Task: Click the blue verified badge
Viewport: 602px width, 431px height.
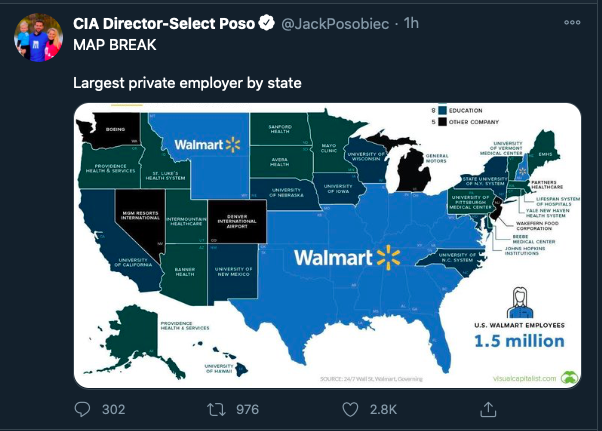Action: pos(267,23)
